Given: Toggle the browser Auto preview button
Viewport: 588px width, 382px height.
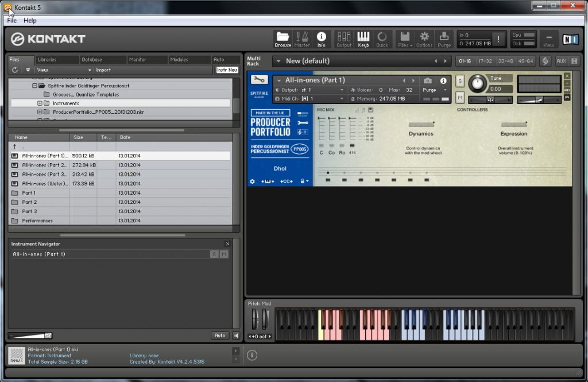Looking at the screenshot, I should [x=220, y=335].
